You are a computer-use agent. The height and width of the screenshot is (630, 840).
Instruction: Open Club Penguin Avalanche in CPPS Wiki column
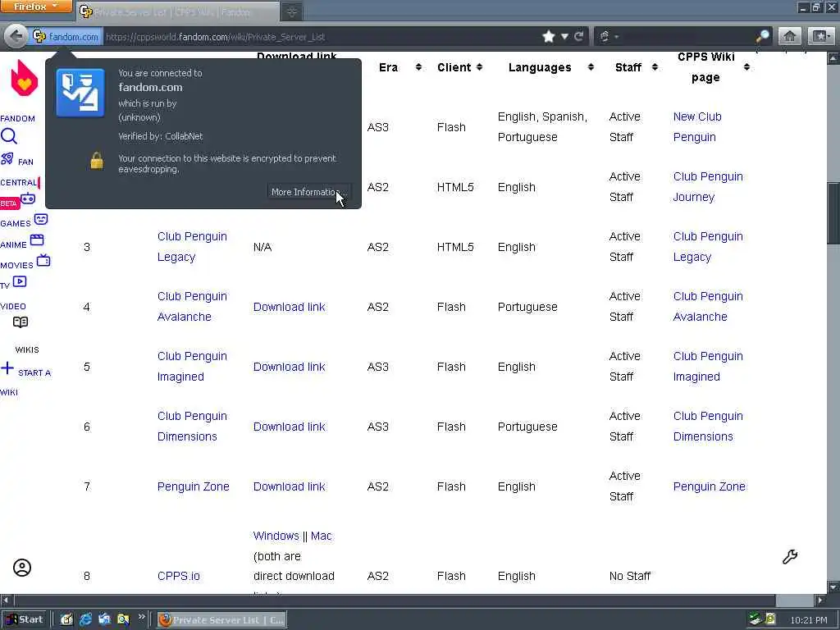click(x=708, y=307)
